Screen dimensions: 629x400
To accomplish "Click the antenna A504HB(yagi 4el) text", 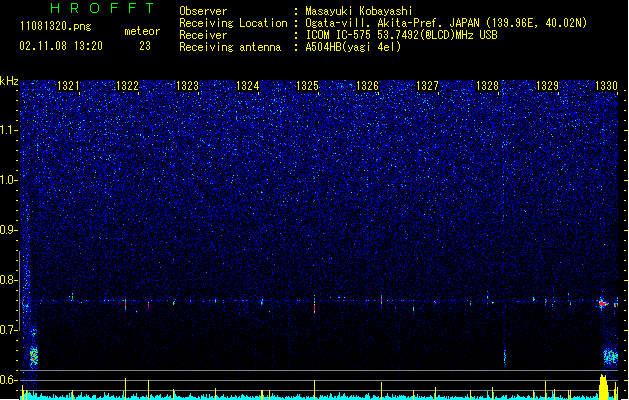I will [353, 47].
